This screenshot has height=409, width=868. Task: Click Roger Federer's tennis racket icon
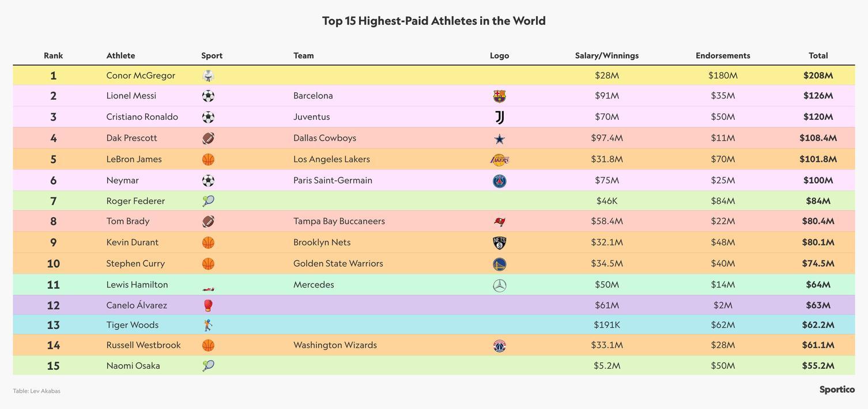click(x=208, y=201)
